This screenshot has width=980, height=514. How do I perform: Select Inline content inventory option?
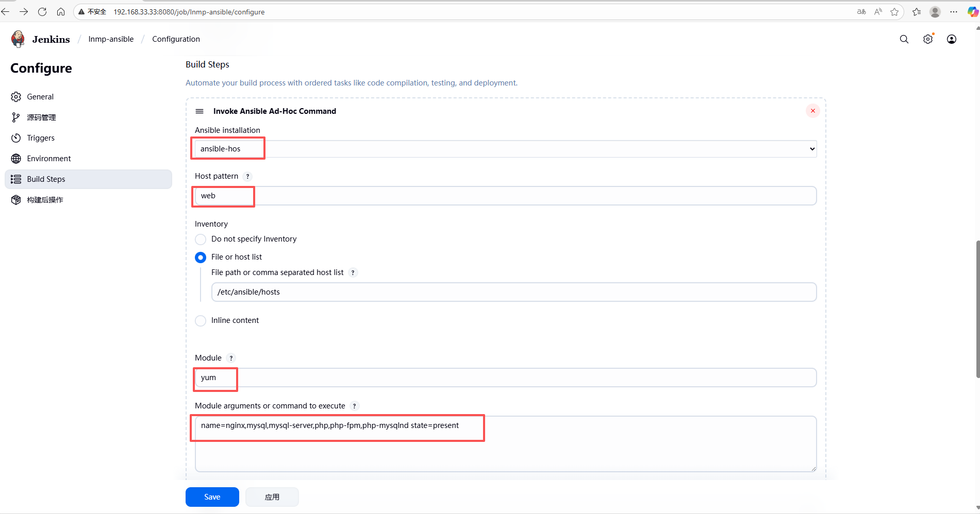click(x=201, y=321)
